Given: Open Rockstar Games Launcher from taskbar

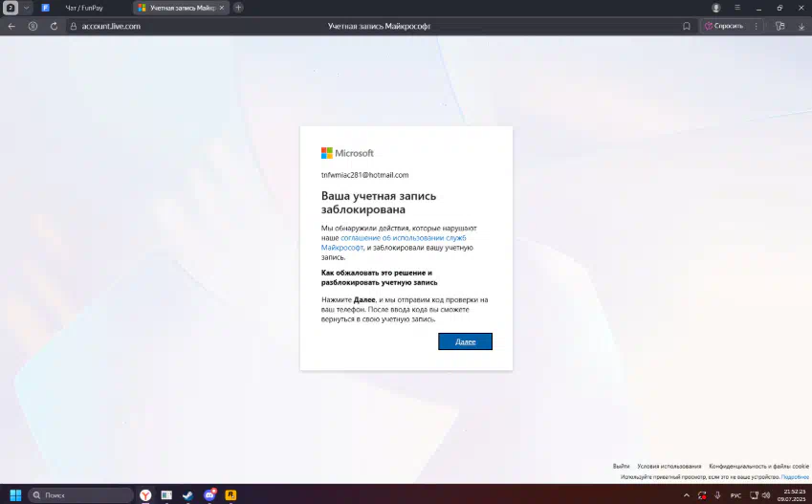Looking at the screenshot, I should click(230, 494).
